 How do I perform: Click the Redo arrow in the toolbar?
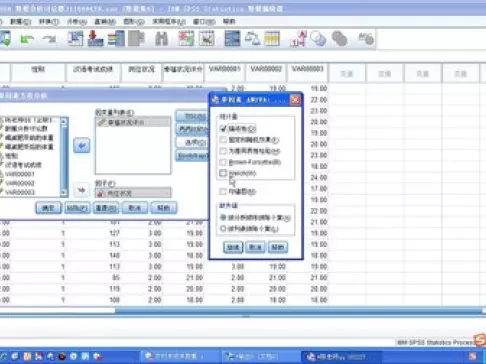point(50,39)
